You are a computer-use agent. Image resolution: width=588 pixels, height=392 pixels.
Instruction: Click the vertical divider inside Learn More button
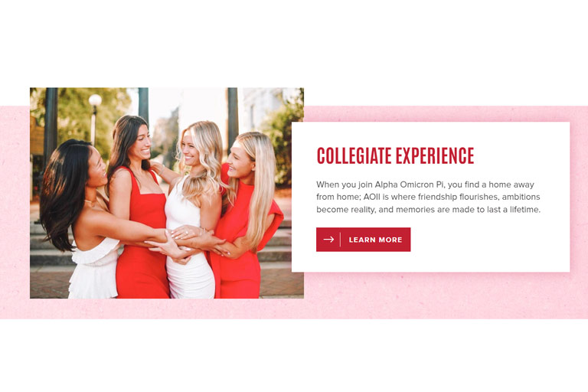(x=341, y=240)
